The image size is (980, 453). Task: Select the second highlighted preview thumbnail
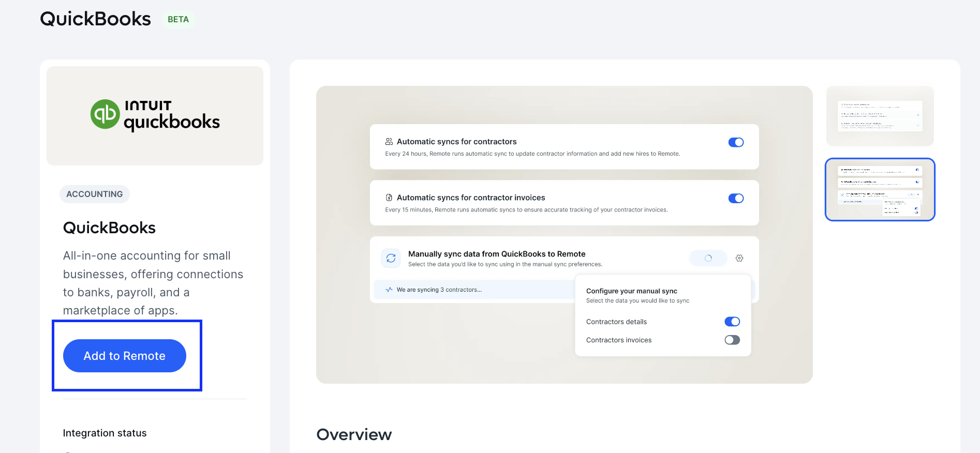(x=880, y=189)
